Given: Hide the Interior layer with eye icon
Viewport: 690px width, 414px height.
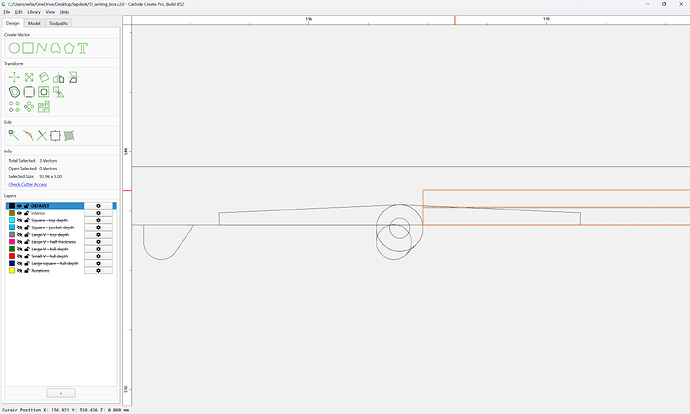Looking at the screenshot, I should 19,213.
